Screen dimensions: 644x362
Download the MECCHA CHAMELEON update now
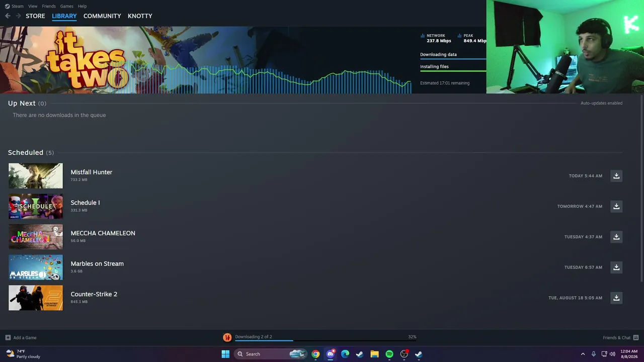tap(616, 237)
